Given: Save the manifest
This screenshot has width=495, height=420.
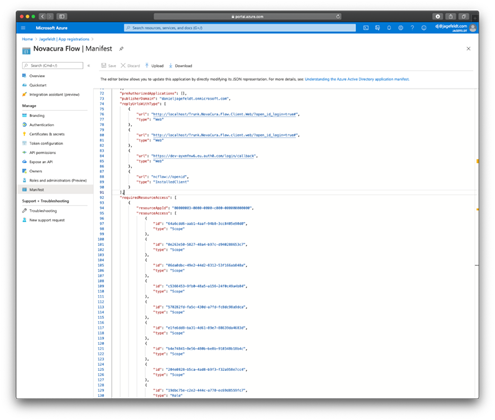Looking at the screenshot, I should [x=109, y=66].
